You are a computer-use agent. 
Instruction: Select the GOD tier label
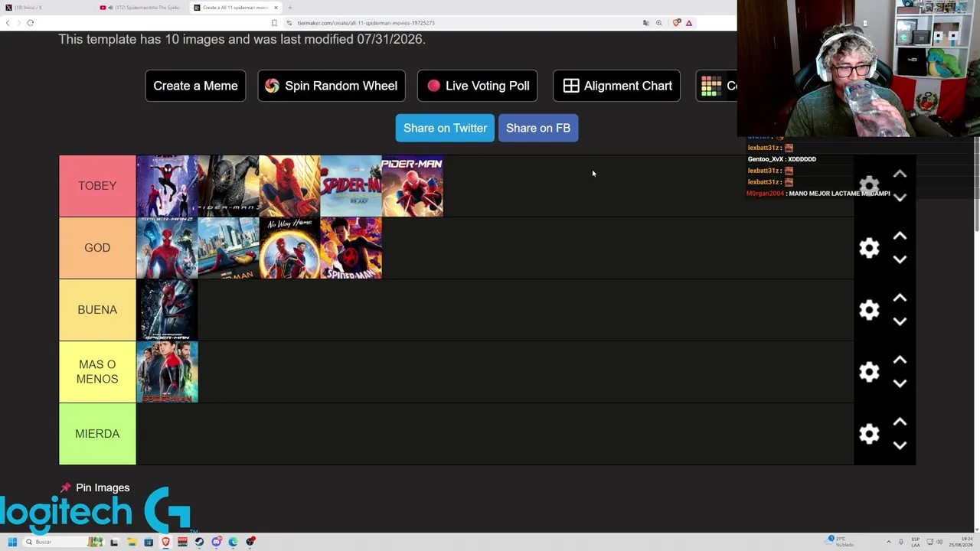click(x=97, y=248)
